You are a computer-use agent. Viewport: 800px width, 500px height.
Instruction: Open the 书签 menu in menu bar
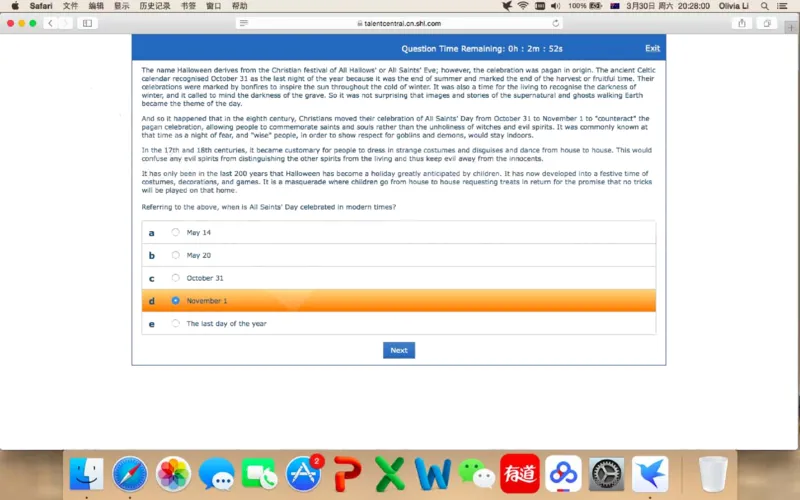point(188,6)
